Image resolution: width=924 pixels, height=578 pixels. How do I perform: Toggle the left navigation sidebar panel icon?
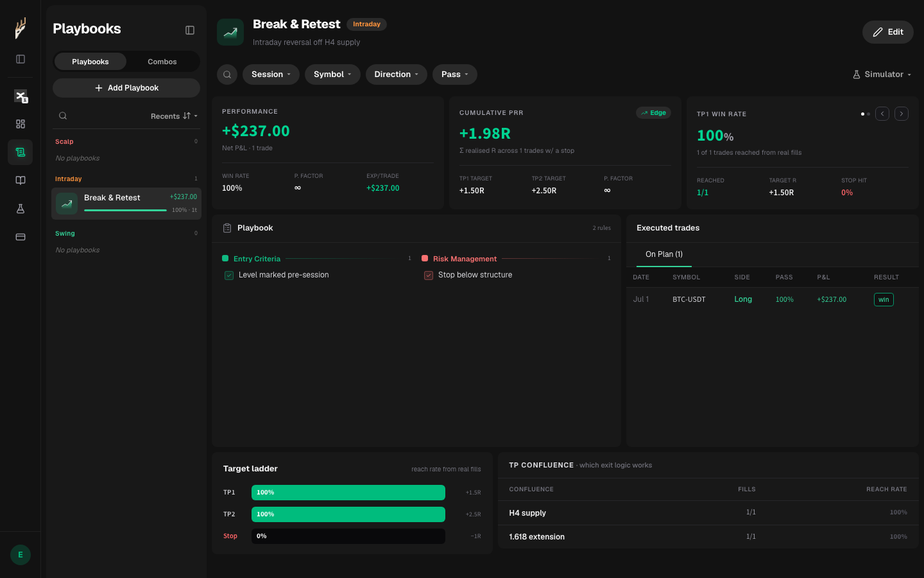(21, 59)
